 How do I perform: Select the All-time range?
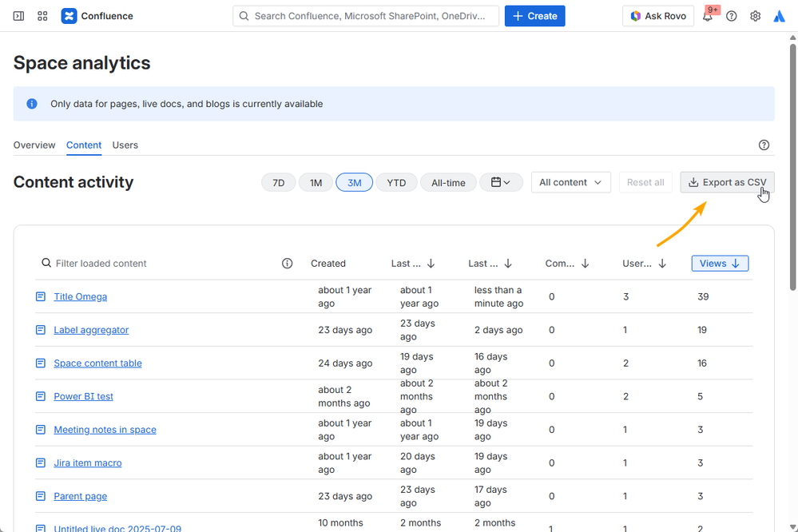448,182
